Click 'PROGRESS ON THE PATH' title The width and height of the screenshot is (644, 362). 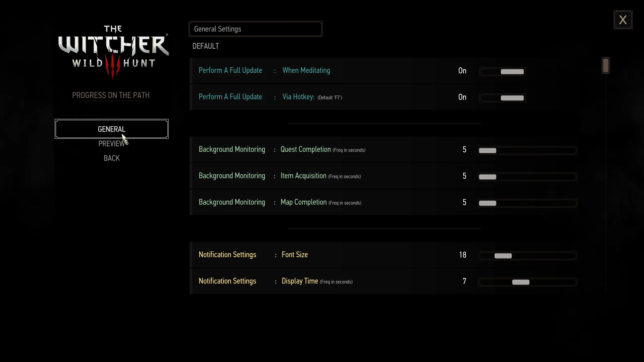pyautogui.click(x=111, y=95)
